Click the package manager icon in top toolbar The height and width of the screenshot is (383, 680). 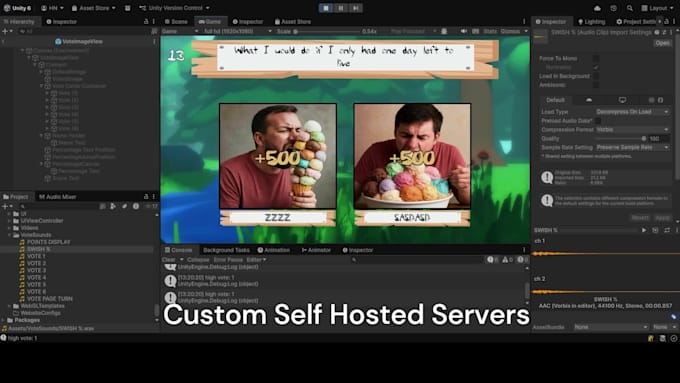point(128,8)
